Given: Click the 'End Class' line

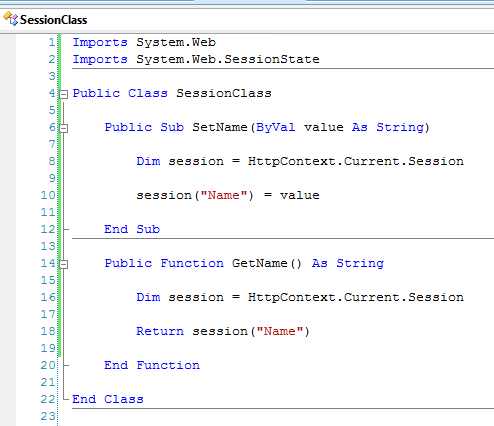Looking at the screenshot, I should pos(108,399).
